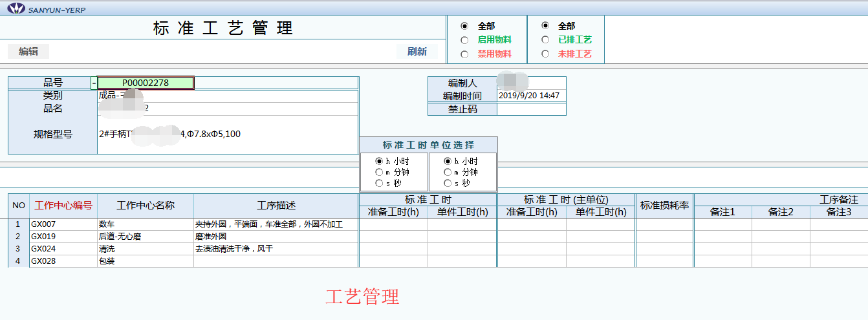This screenshot has width=868, height=320.
Task: Choose the 未排工艺 radio option
Action: click(x=545, y=54)
